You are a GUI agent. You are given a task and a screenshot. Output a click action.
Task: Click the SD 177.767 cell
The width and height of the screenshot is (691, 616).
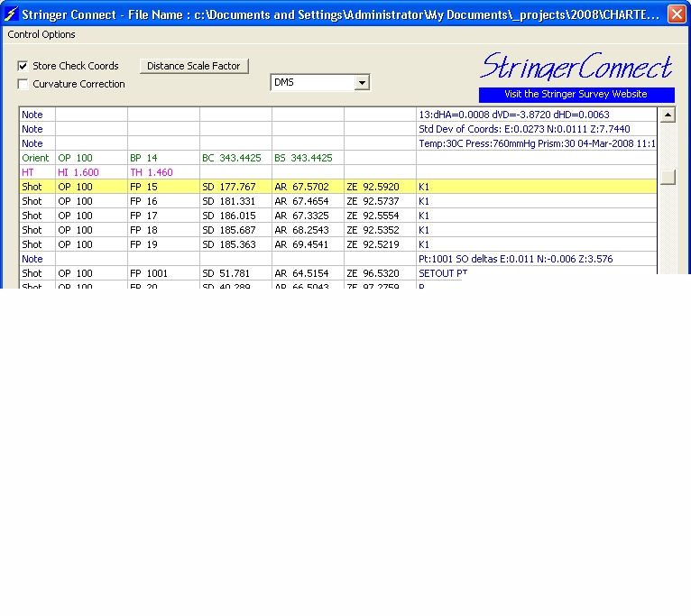click(x=235, y=187)
